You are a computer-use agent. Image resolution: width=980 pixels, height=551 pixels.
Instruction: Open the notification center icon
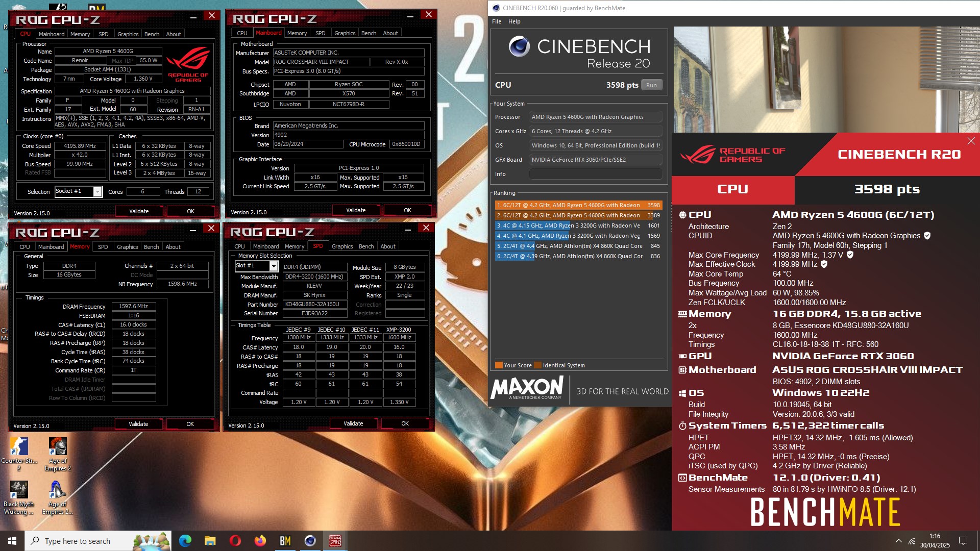pyautogui.click(x=963, y=541)
